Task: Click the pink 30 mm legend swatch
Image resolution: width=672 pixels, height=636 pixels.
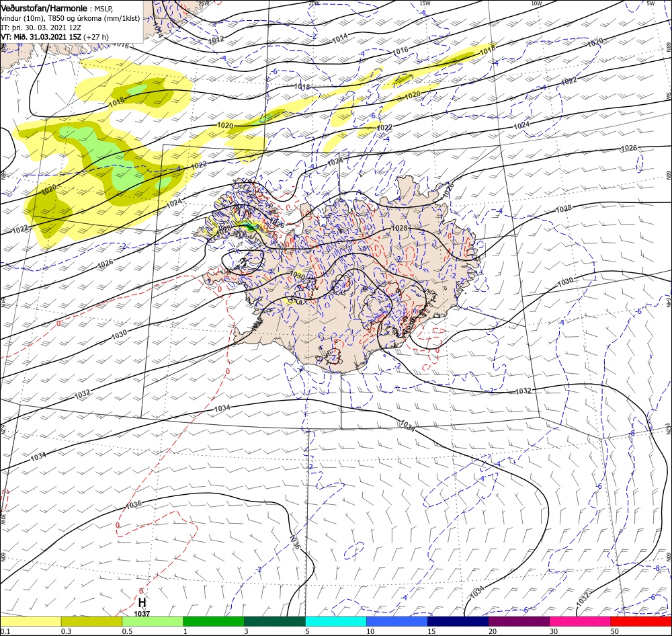Action: pyautogui.click(x=580, y=621)
